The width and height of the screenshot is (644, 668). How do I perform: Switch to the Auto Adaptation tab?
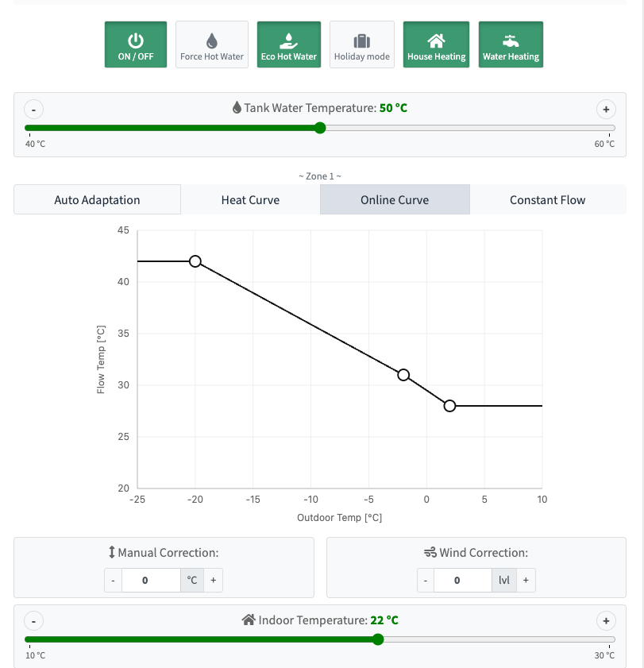coord(97,200)
